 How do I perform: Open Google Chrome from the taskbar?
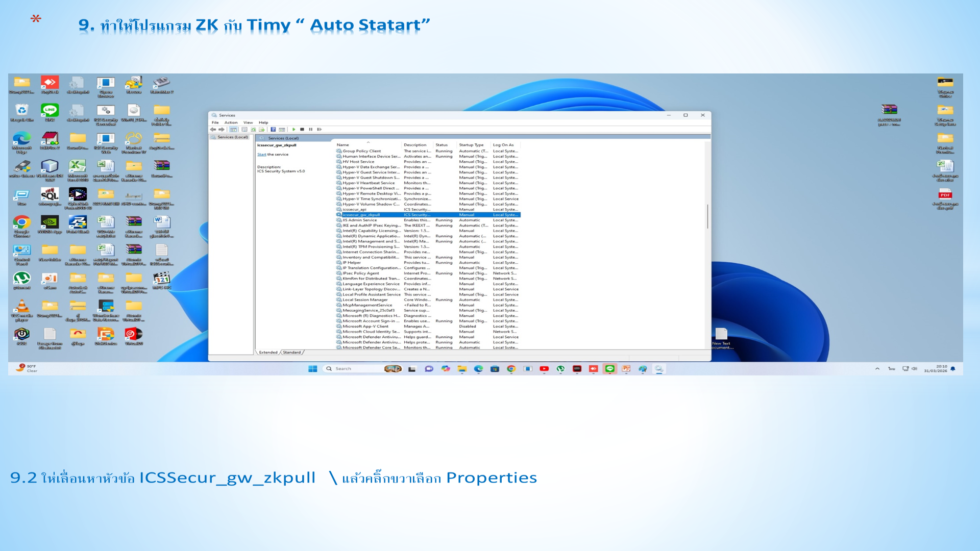[511, 369]
